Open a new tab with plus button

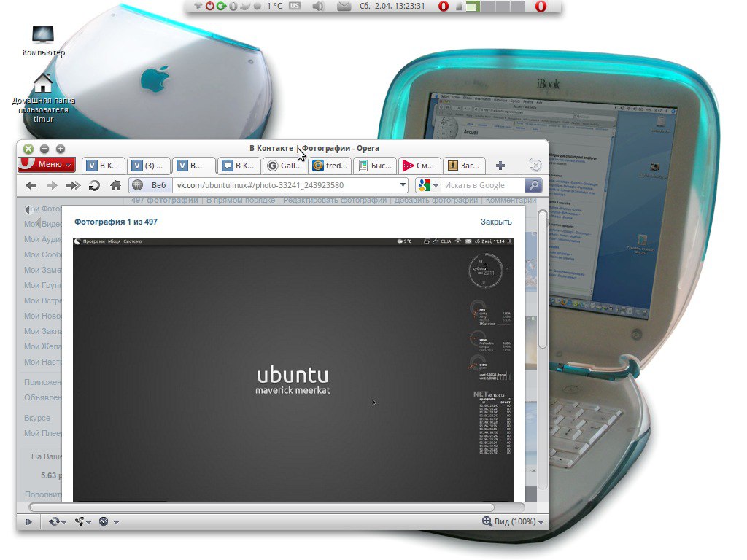coord(500,166)
